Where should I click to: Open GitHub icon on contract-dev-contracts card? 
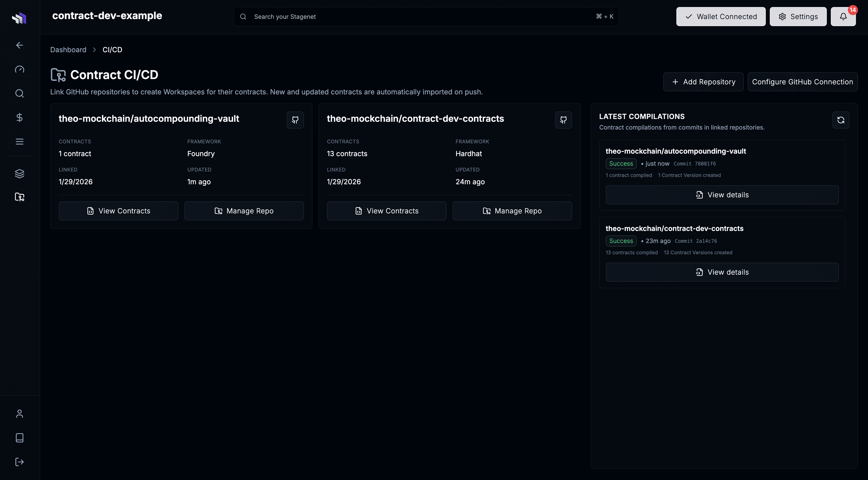click(563, 120)
